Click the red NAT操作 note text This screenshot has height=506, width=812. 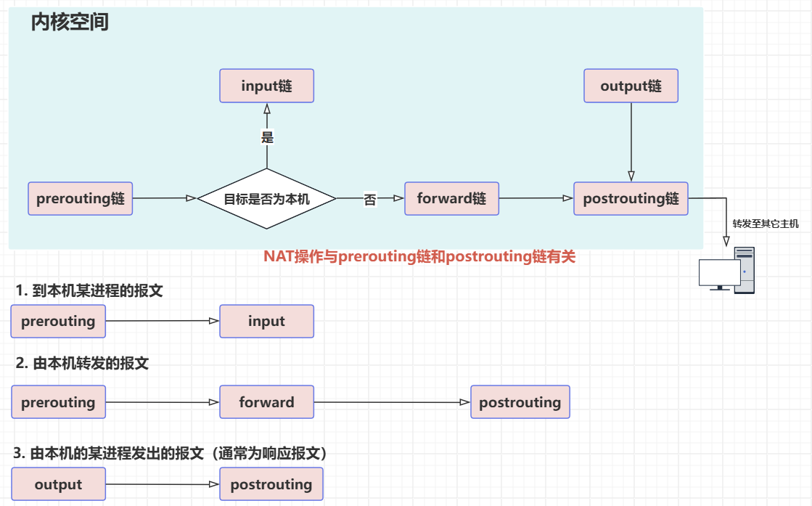coord(419,256)
